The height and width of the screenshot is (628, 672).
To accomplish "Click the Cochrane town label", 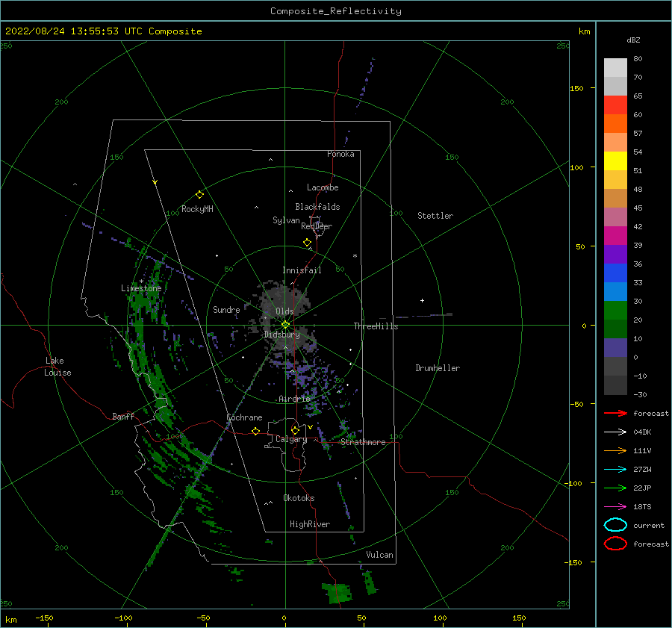I will point(244,417).
